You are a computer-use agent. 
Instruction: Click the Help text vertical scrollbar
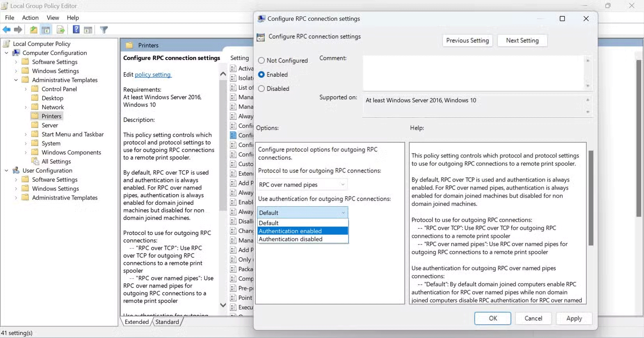click(x=591, y=198)
